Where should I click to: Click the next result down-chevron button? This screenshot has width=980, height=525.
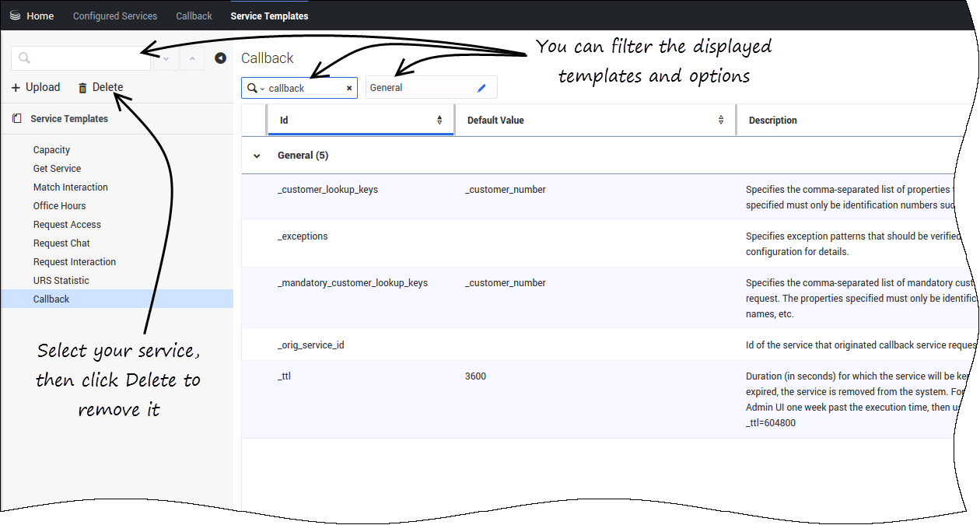(x=166, y=58)
